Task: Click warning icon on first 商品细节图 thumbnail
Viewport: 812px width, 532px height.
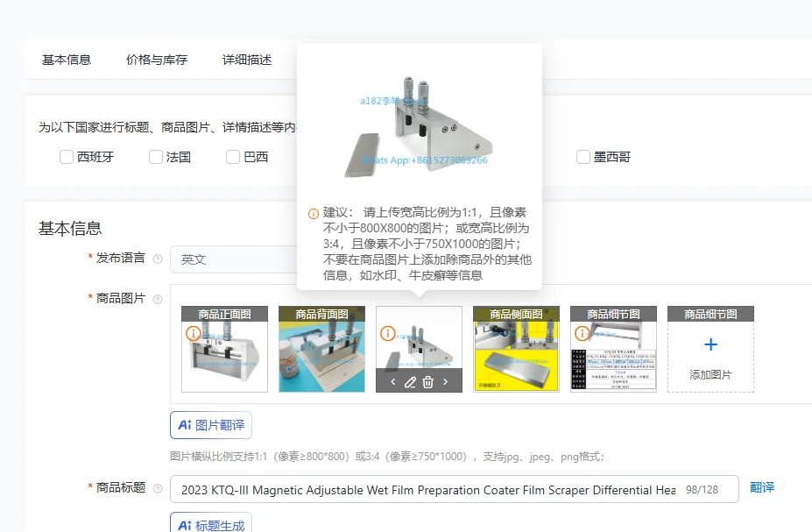Action: 583,333
